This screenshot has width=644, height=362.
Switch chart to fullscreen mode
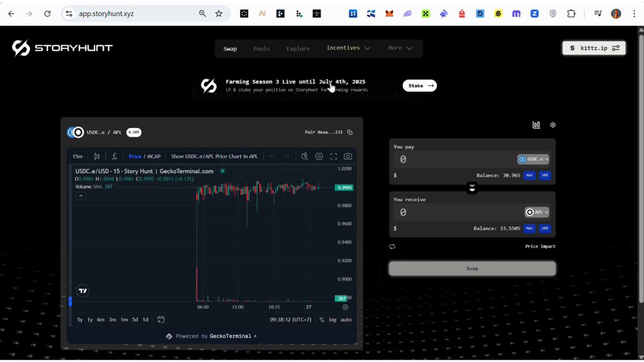point(333,157)
